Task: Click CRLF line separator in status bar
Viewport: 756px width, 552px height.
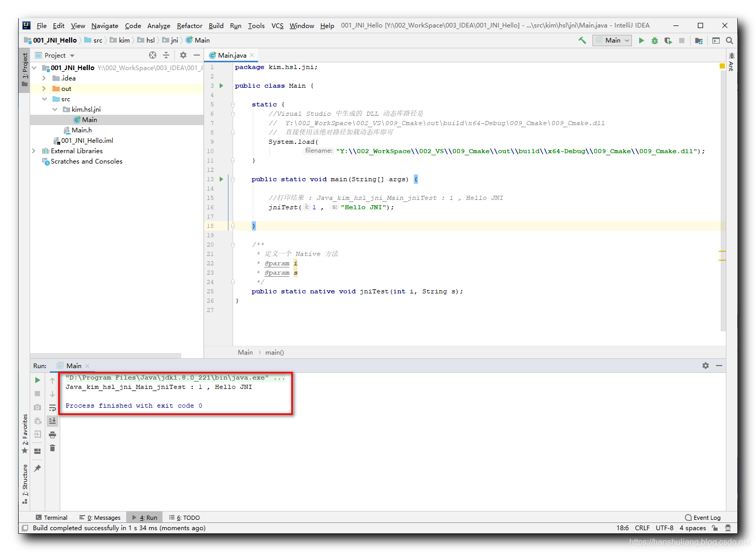Action: tap(642, 528)
